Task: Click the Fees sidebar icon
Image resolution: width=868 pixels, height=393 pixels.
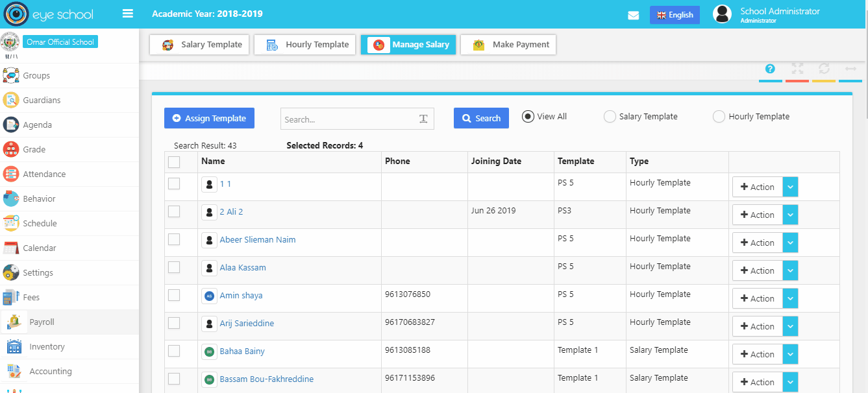Action: (10, 297)
